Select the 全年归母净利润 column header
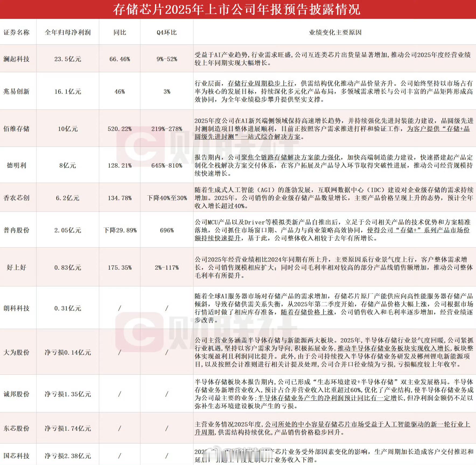This screenshot has height=465, width=476. pos(67,32)
